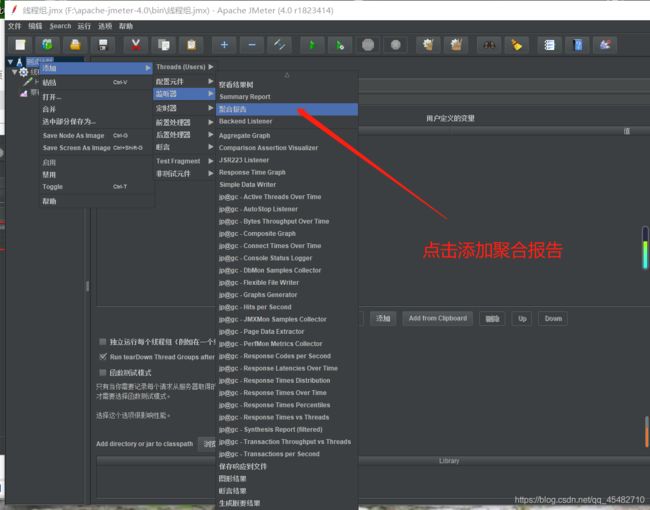The width and height of the screenshot is (650, 510).
Task: Click the last toolbar icon on right
Action: [x=605, y=45]
